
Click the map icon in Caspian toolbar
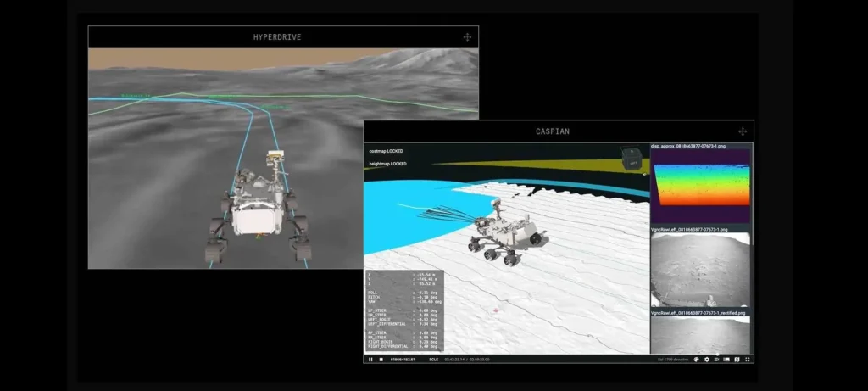[x=737, y=360]
